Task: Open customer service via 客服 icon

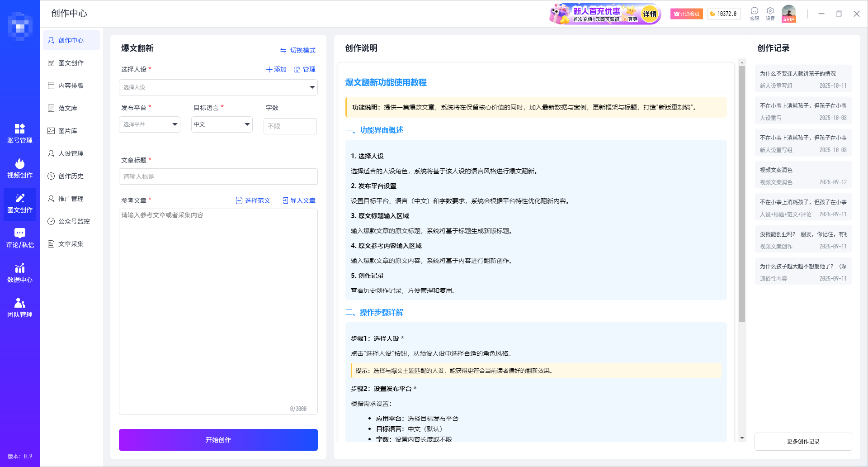Action: 754,13
